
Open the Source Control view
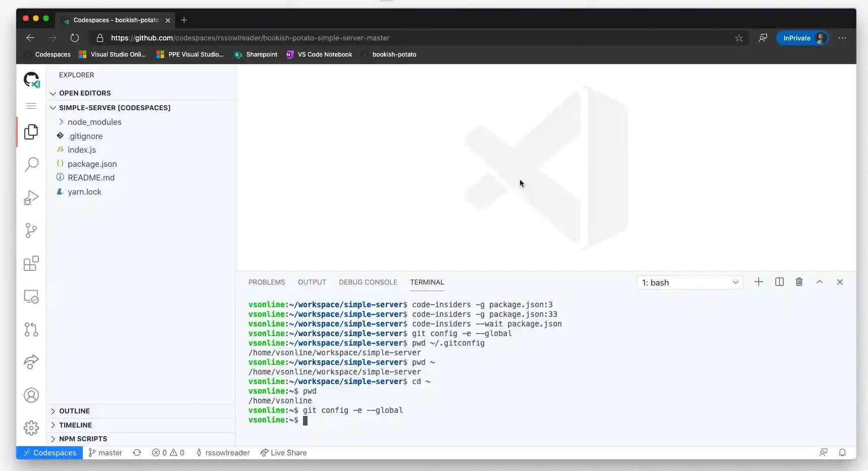(31, 230)
